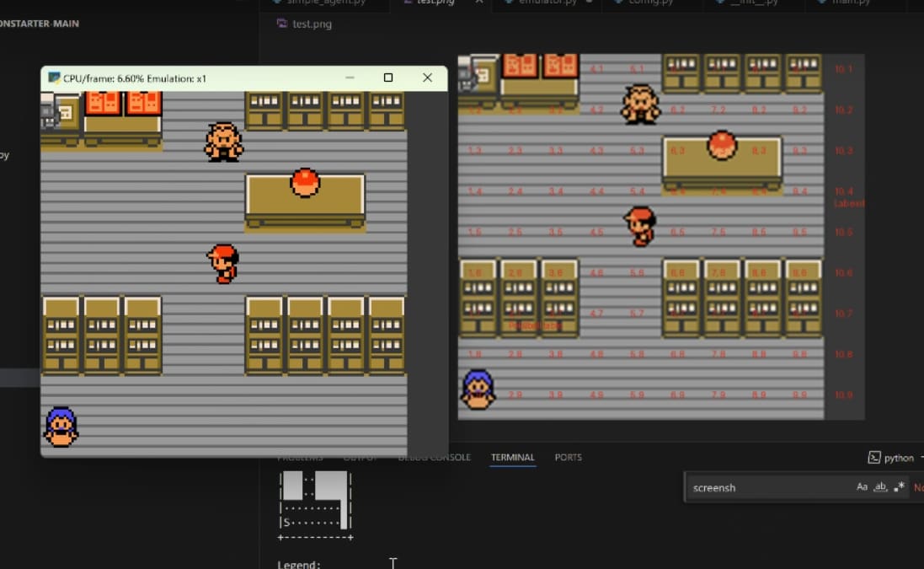Screen dimensions: 924x569
Task: Open the PORTS panel tab
Action: 568,457
